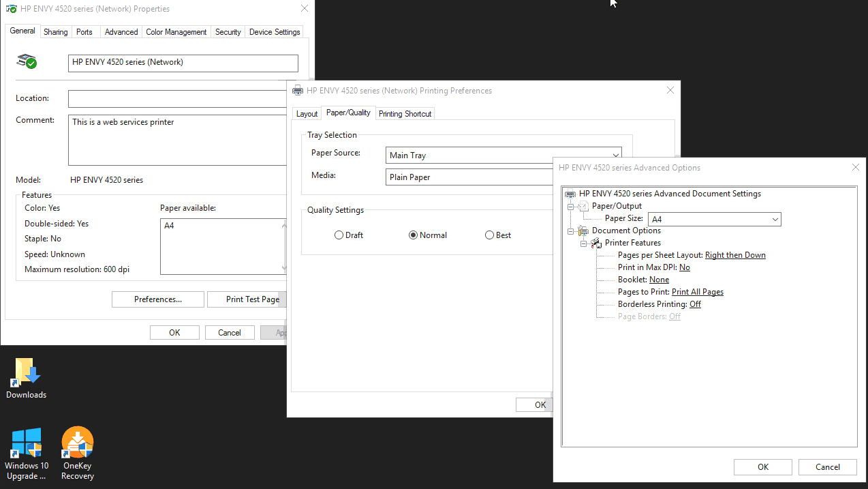Open the Color Management tab
Image resolution: width=868 pixels, height=489 pixels.
pyautogui.click(x=176, y=32)
